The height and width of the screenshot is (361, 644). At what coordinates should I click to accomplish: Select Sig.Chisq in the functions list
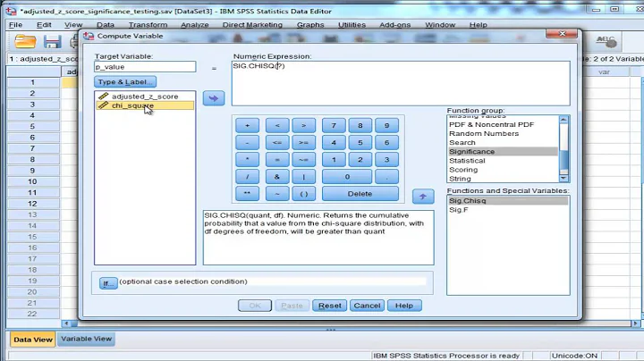(x=508, y=200)
